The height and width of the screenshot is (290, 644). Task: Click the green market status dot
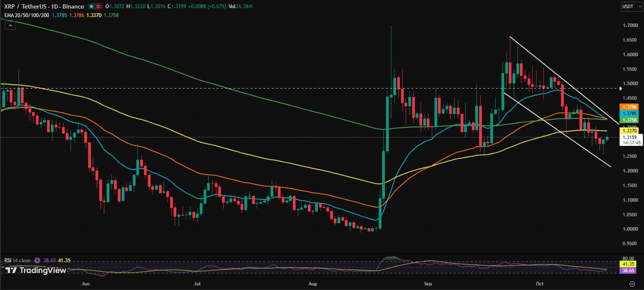tap(92, 7)
